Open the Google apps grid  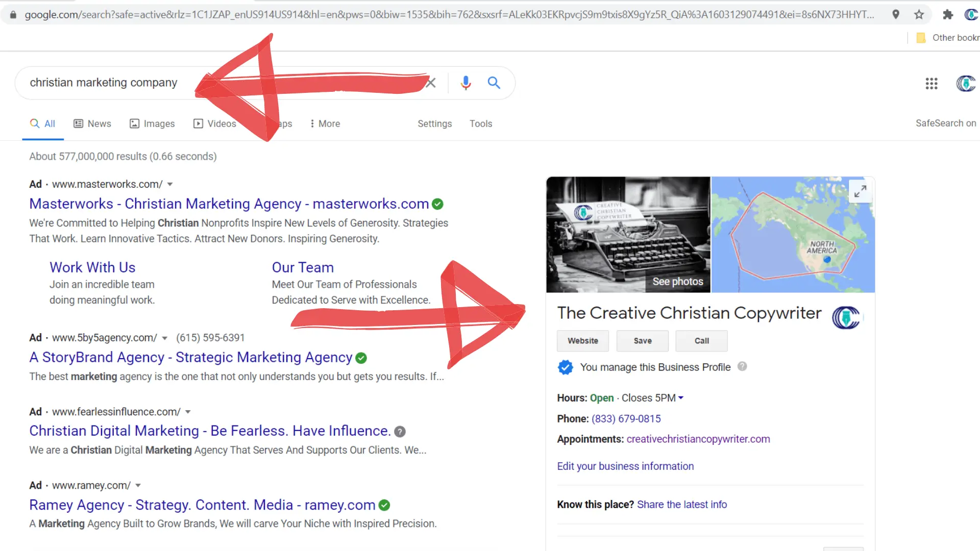[x=932, y=83]
